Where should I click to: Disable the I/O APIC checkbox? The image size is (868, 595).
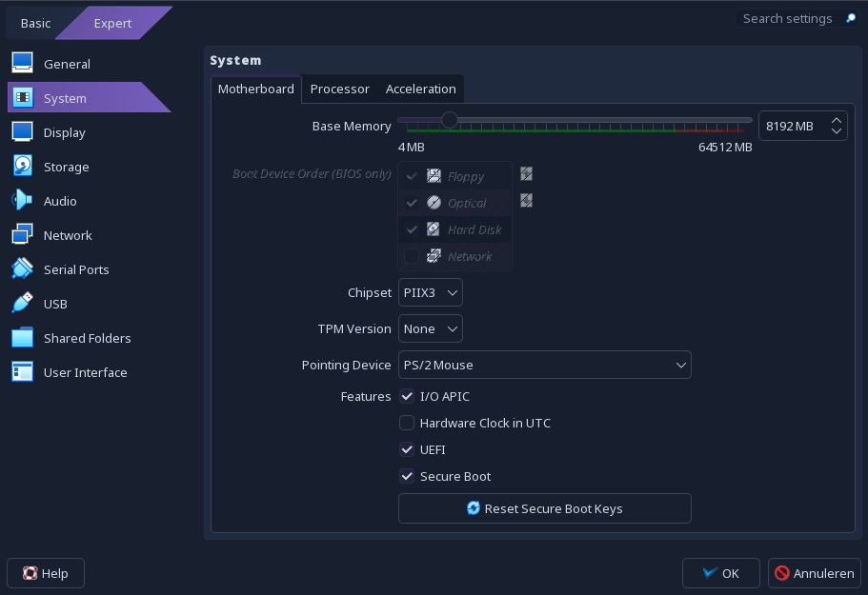click(407, 396)
